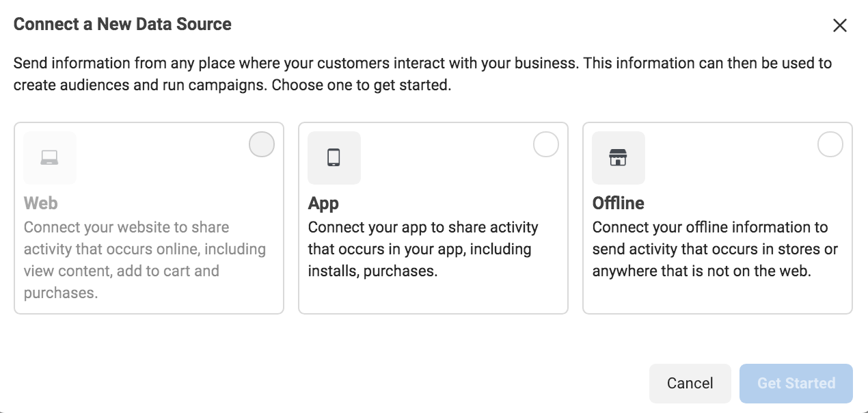Click the storefront icon on the Offline card
868x413 pixels.
point(618,157)
